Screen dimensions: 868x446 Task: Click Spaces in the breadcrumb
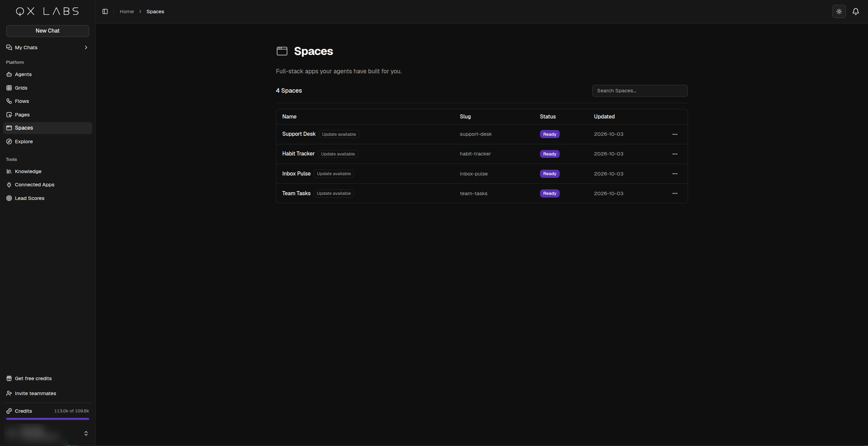(x=155, y=12)
